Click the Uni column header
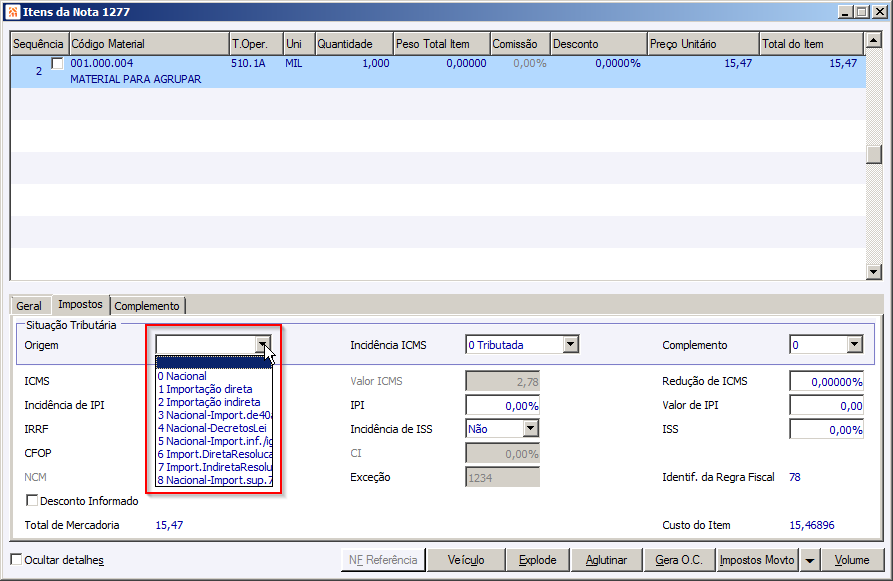893x581 pixels. coord(299,44)
